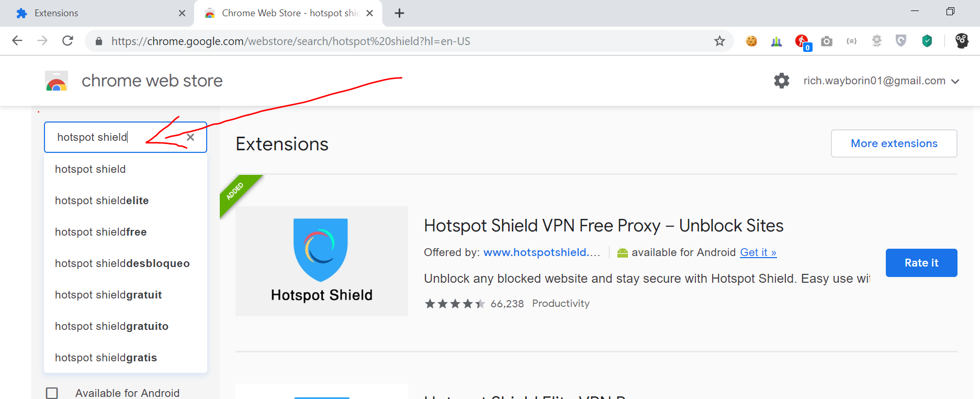Click the Hotspot Shield extension thumbnail

click(322, 261)
